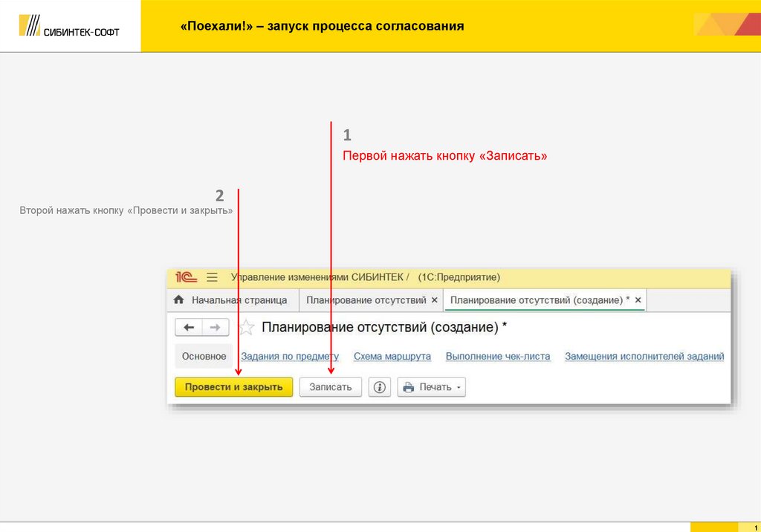Add the form to favorites with the star
Viewport: 761px width, 532px height.
click(246, 328)
